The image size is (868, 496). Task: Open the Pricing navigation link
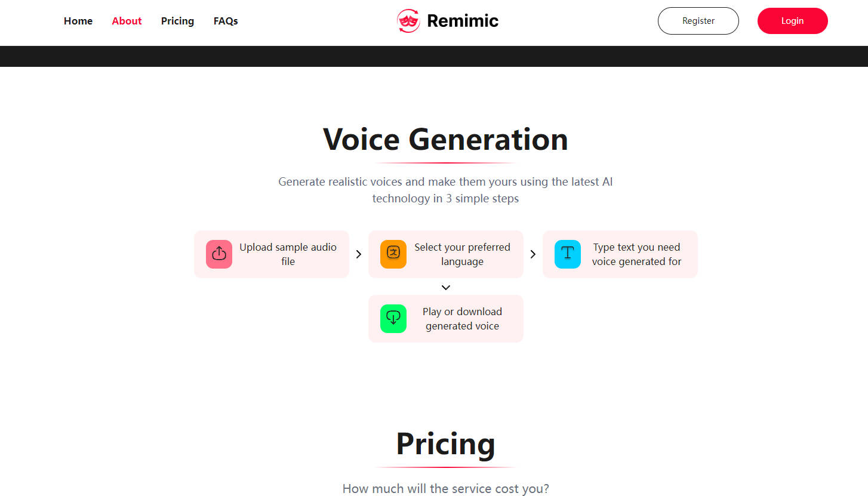177,21
